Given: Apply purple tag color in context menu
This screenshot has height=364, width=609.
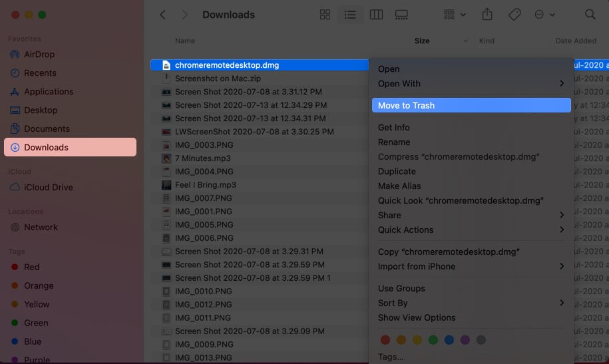Looking at the screenshot, I should click(465, 340).
